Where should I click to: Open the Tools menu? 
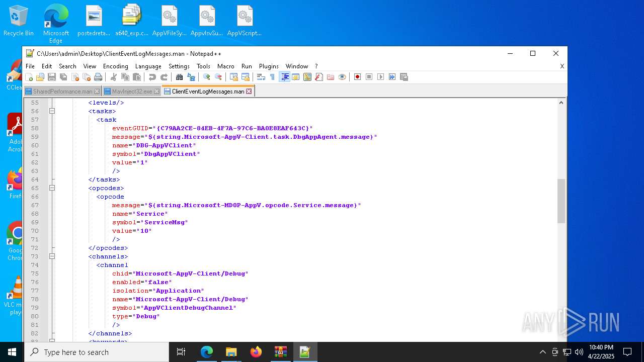[x=203, y=66]
